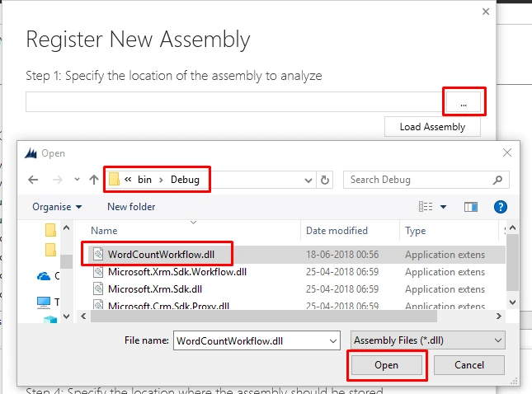The width and height of the screenshot is (532, 394).
Task: Click horizontal scrollbar right arrow
Action: (499, 316)
